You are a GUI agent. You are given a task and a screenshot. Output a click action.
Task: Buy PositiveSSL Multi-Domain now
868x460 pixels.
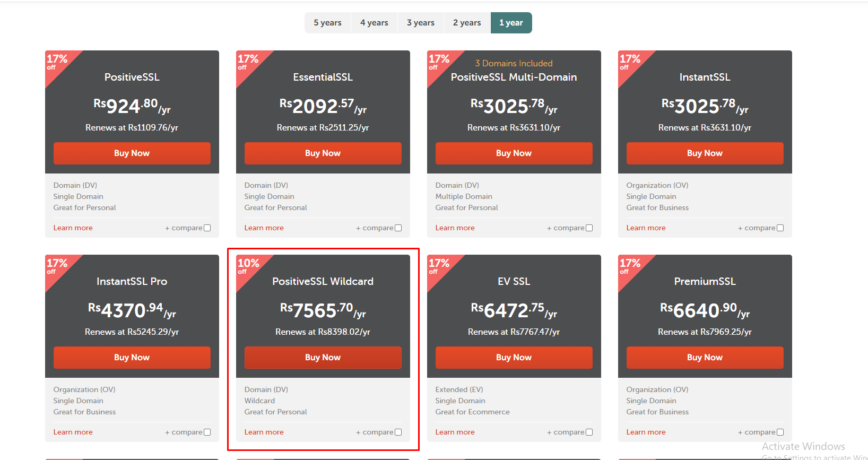tap(514, 153)
